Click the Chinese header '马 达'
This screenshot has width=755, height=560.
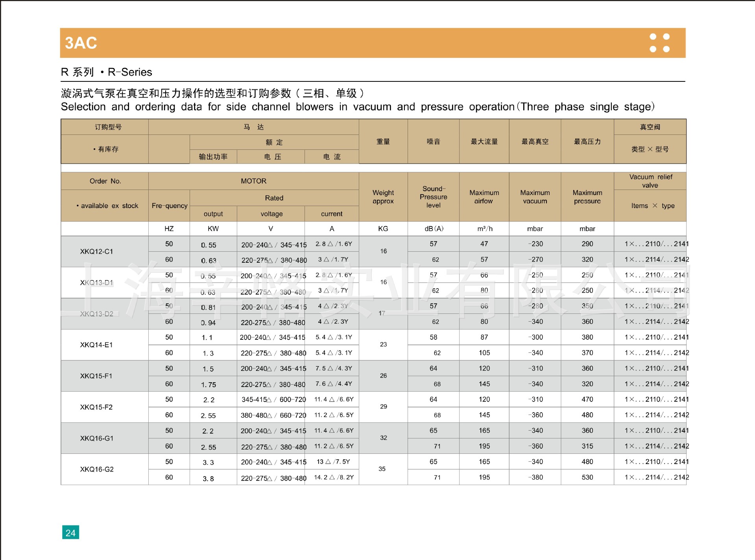254,127
